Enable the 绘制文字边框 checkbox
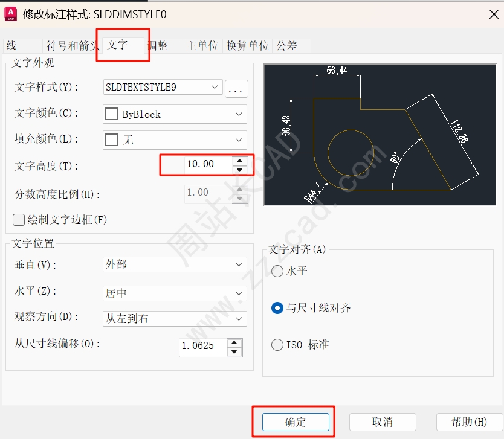Image resolution: width=504 pixels, height=439 pixels. tap(19, 219)
